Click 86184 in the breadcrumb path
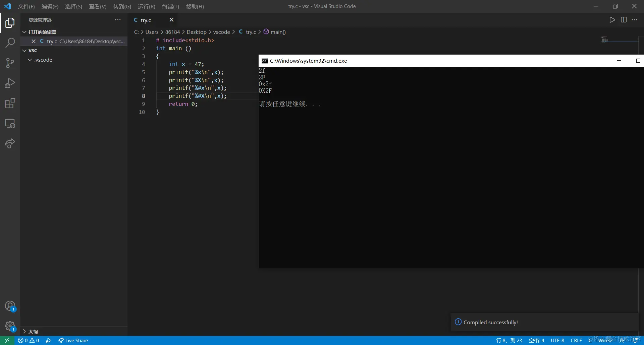The image size is (644, 345). [x=172, y=32]
